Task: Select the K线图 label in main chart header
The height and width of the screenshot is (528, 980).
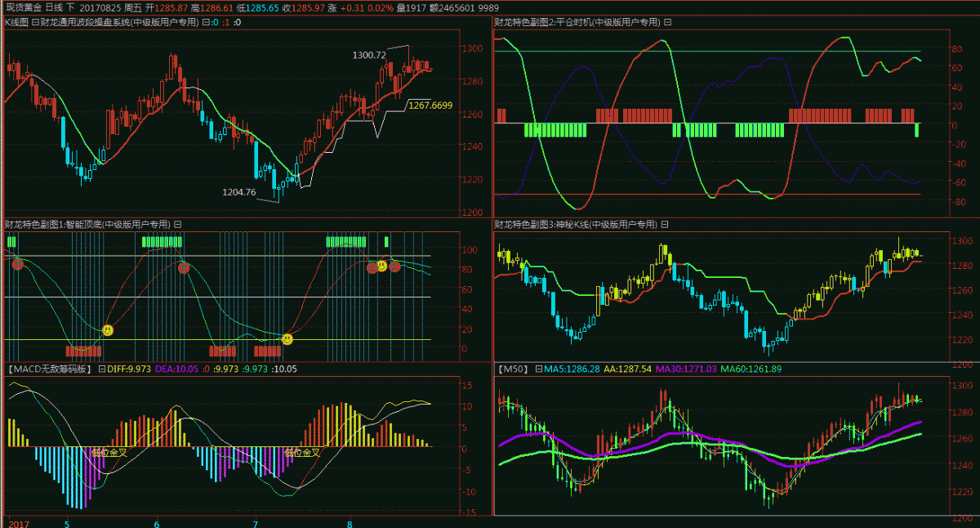Action: tap(16, 23)
